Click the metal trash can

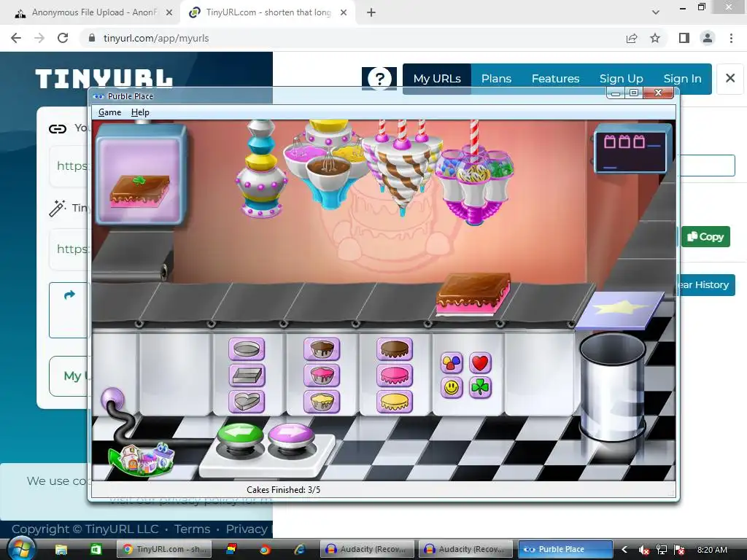point(613,387)
